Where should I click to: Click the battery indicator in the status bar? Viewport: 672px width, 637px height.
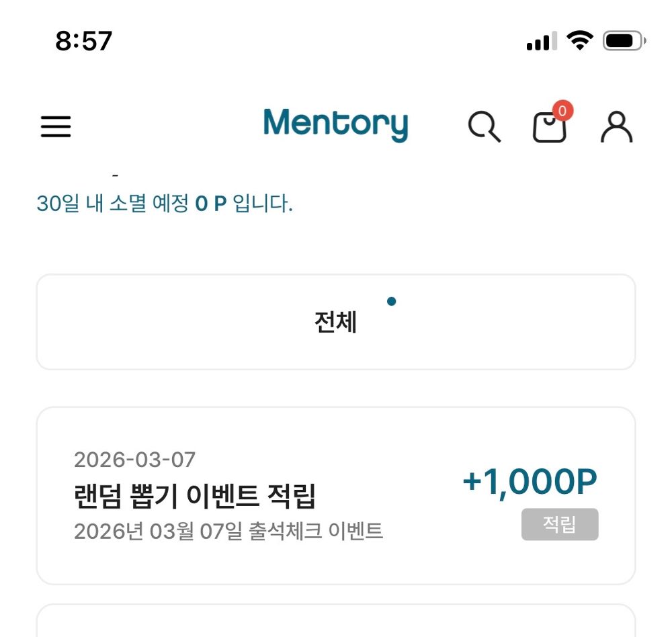(x=622, y=39)
